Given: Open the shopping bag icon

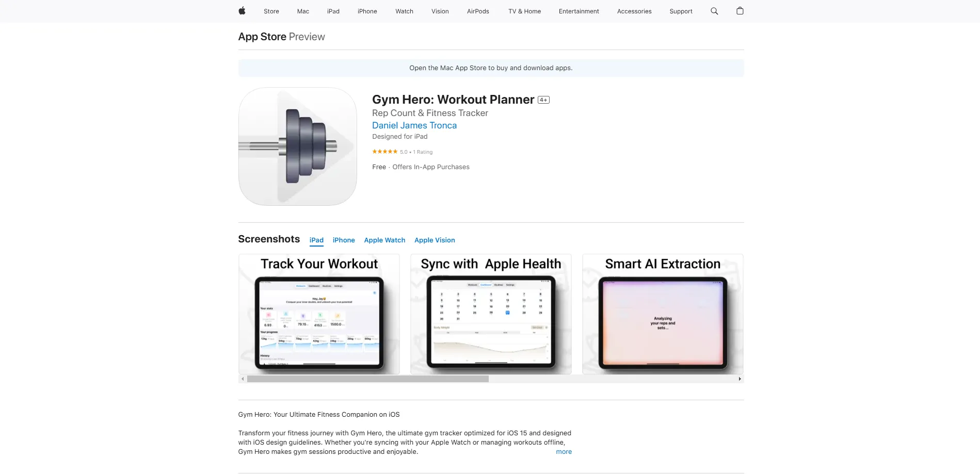Looking at the screenshot, I should pos(740,11).
